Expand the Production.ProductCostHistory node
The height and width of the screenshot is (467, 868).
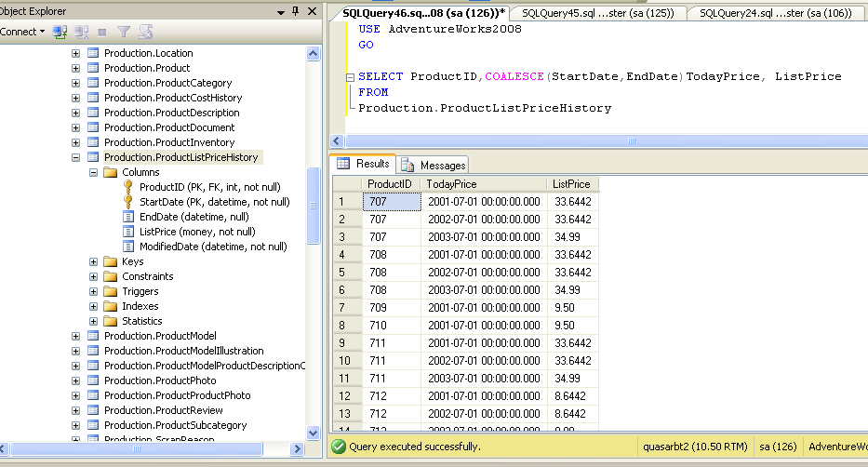76,99
